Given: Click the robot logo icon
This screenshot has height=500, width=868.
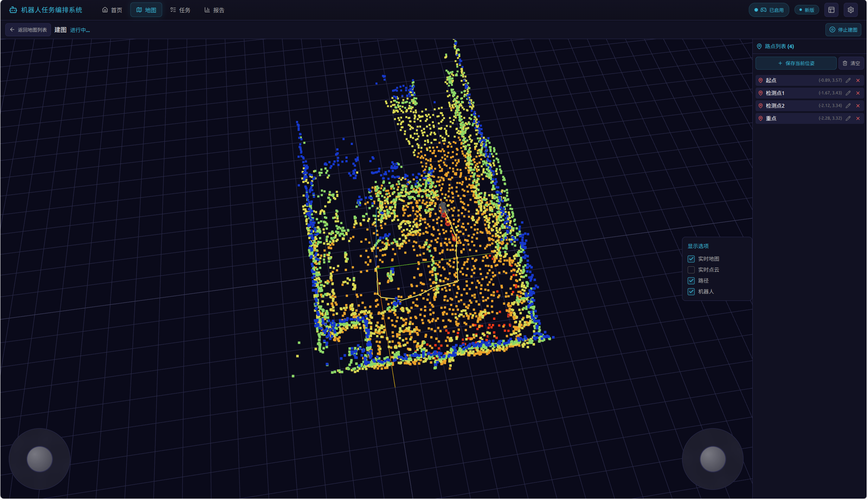Looking at the screenshot, I should click(13, 10).
